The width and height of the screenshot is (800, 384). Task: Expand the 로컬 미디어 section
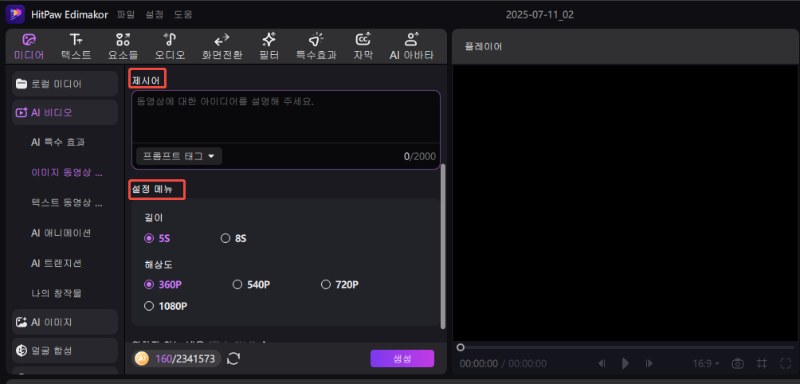(x=65, y=84)
